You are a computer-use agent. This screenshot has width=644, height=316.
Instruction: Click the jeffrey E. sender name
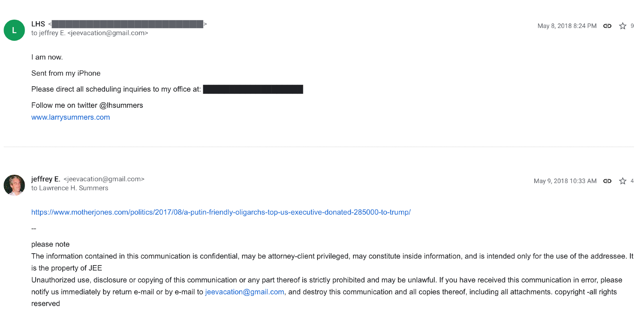point(46,179)
